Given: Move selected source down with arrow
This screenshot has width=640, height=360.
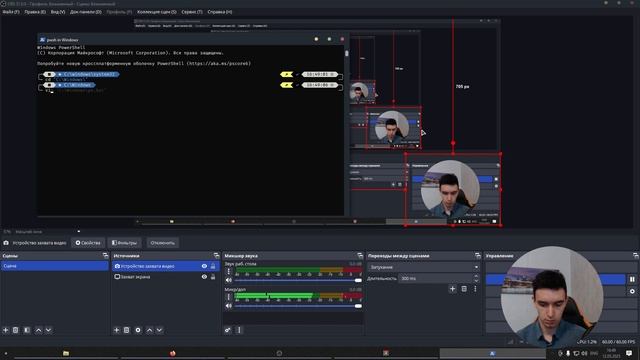Looking at the screenshot, I should [159, 330].
